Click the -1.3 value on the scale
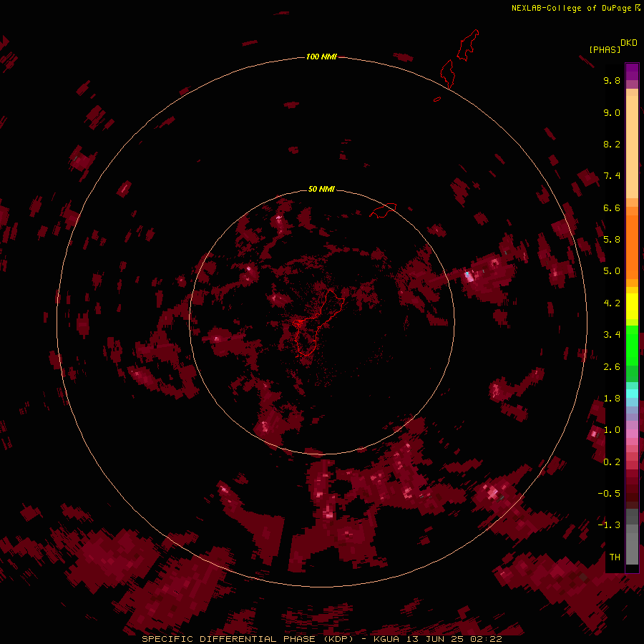This screenshot has width=644, height=644. click(609, 525)
